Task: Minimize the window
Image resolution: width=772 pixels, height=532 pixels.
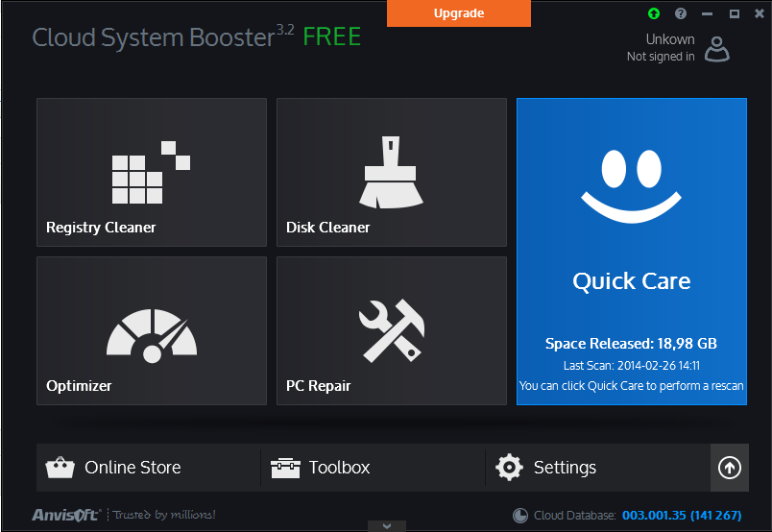Action: (708, 13)
